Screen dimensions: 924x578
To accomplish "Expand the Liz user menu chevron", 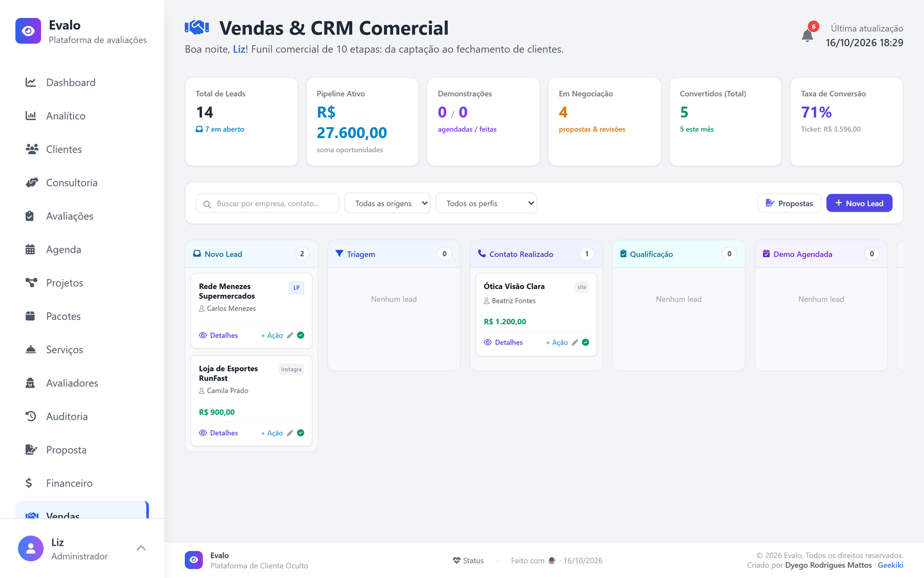I will [x=141, y=548].
